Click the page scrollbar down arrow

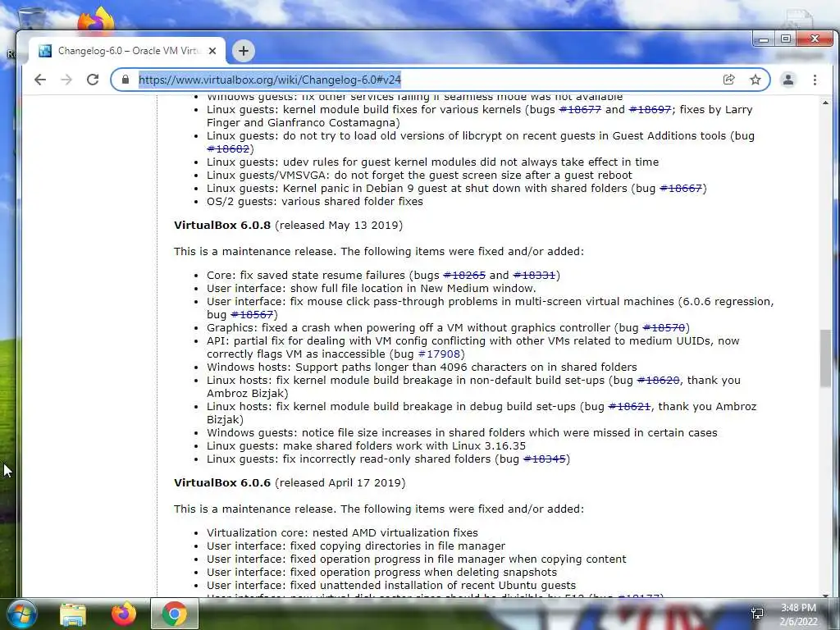(x=825, y=596)
